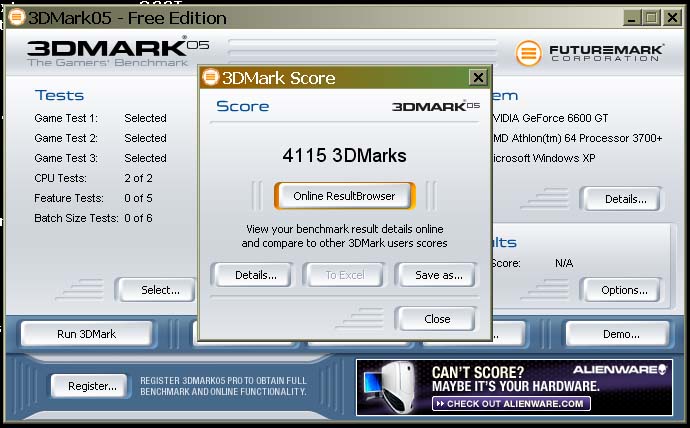Open test selection with Select... button
690x428 pixels.
click(x=159, y=290)
